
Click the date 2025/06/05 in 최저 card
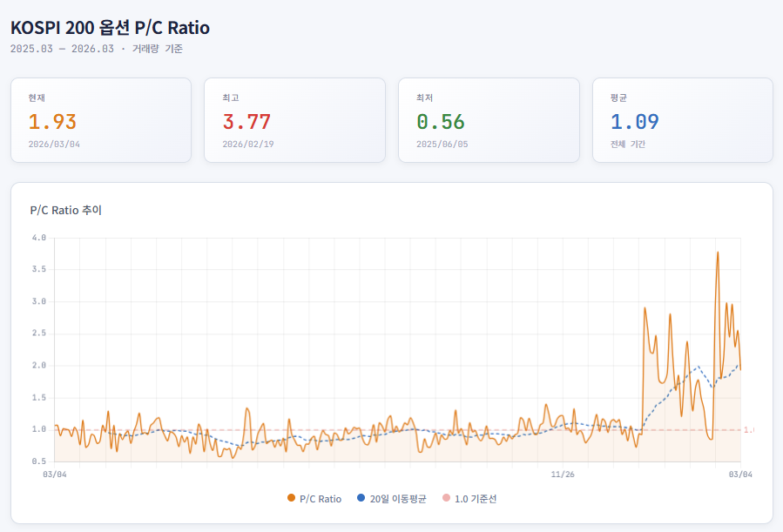point(442,145)
